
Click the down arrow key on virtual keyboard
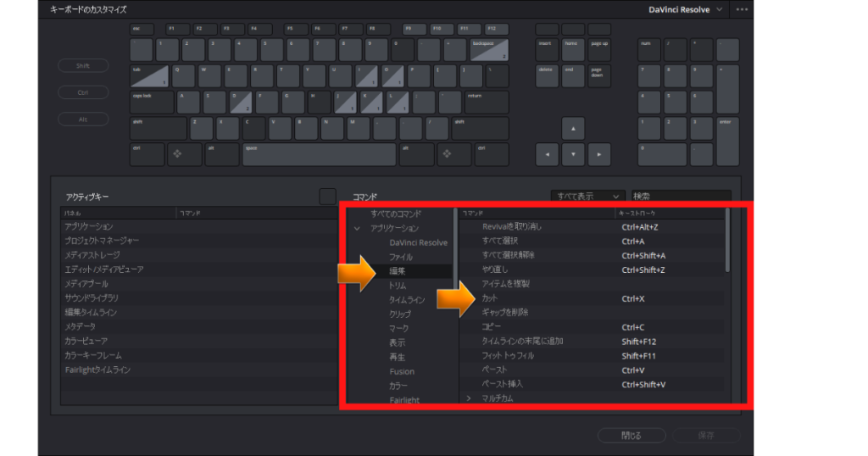pyautogui.click(x=574, y=155)
